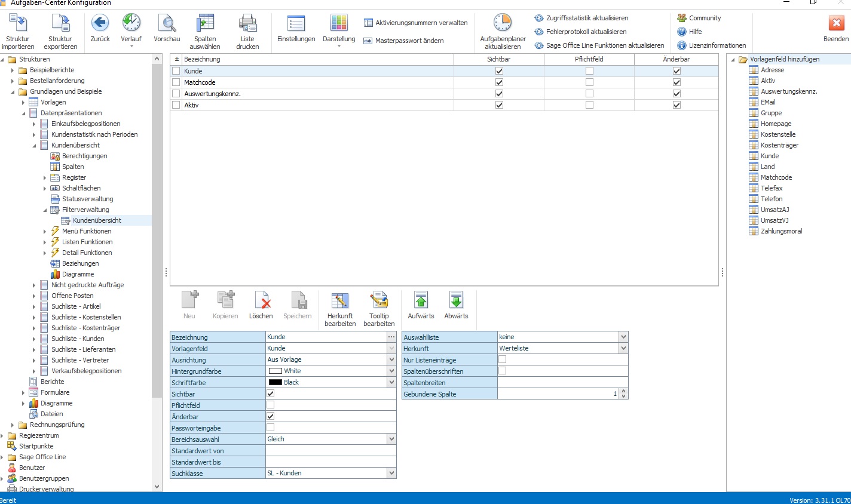Click Zugriffsstatistik aktualisieren
Viewport: 851px width, 504px height.
[587, 18]
